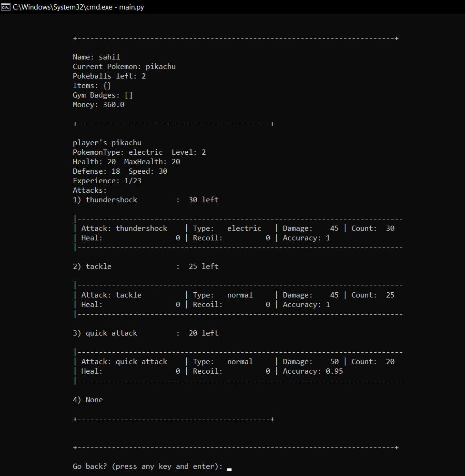
Task: Click the 'Defense: 18' value
Action: coord(96,171)
